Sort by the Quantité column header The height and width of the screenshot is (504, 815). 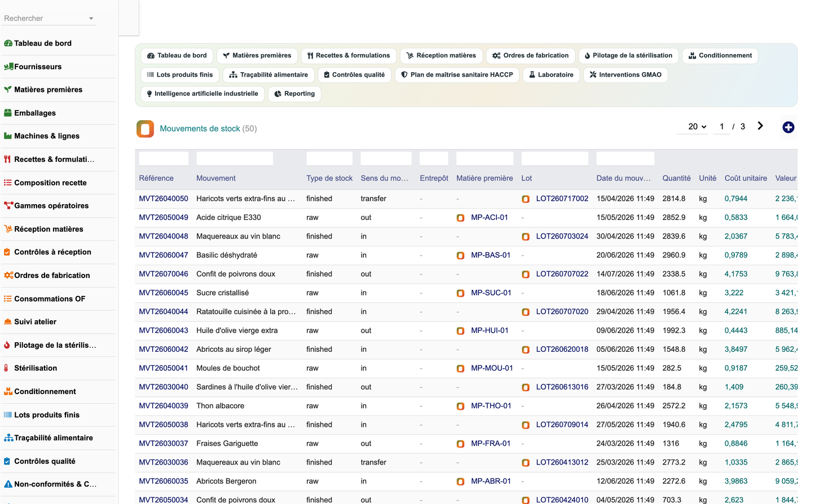(x=676, y=179)
